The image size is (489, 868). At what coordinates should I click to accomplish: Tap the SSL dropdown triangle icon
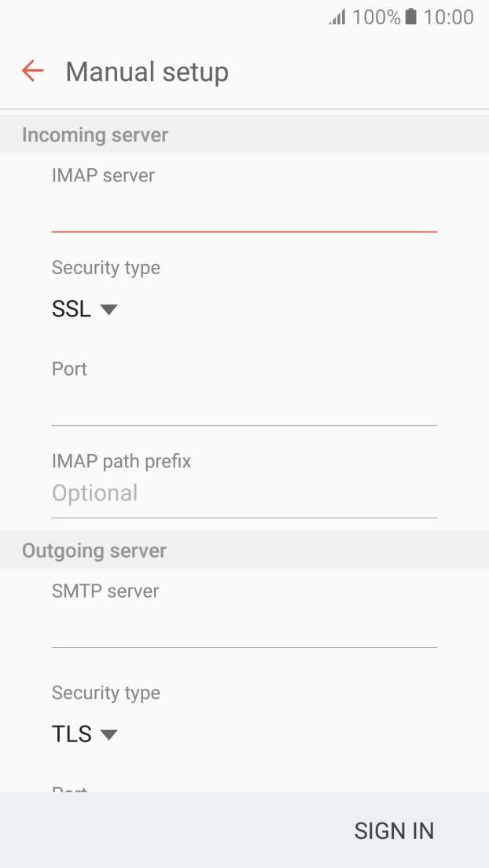click(x=109, y=309)
